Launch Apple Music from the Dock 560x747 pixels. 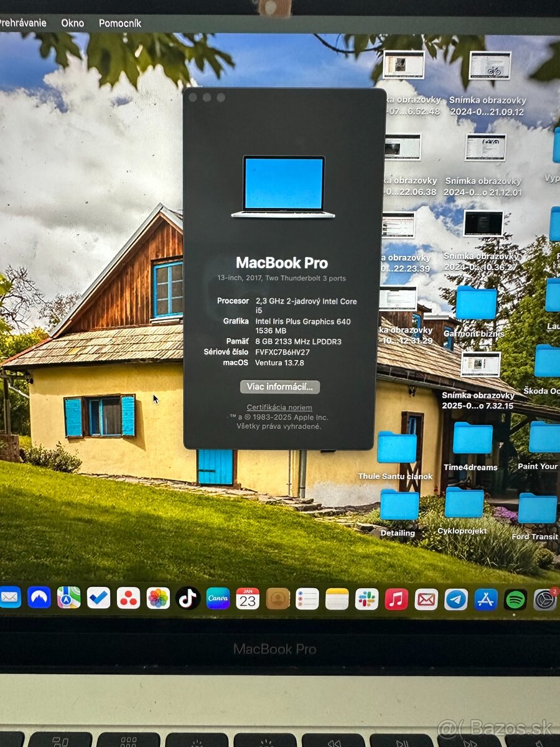click(397, 599)
